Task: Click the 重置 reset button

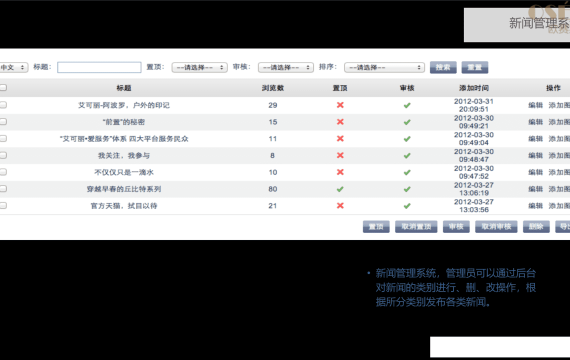Action: [x=475, y=67]
